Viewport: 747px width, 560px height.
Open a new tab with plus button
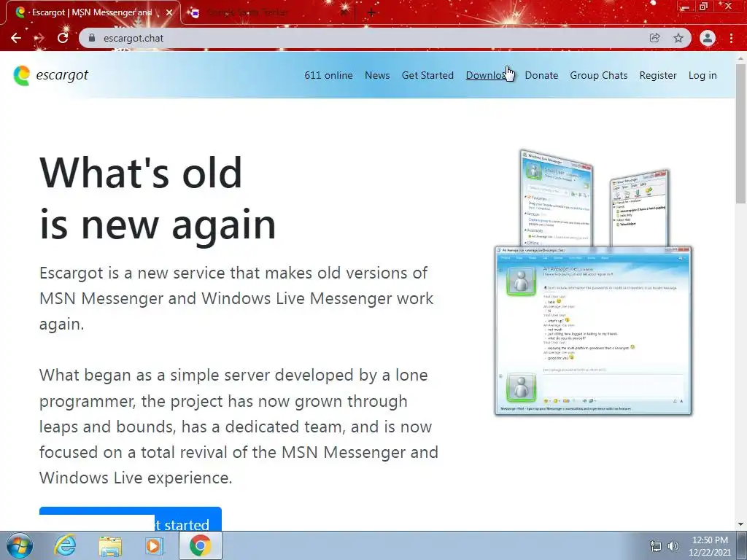click(371, 13)
